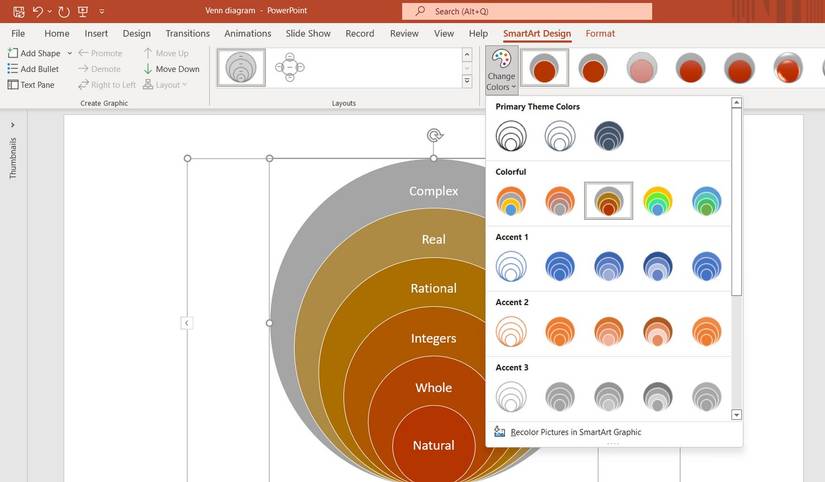The width and height of the screenshot is (825, 482).
Task: Pick fourth Colorful yellow-green option
Action: [658, 200]
